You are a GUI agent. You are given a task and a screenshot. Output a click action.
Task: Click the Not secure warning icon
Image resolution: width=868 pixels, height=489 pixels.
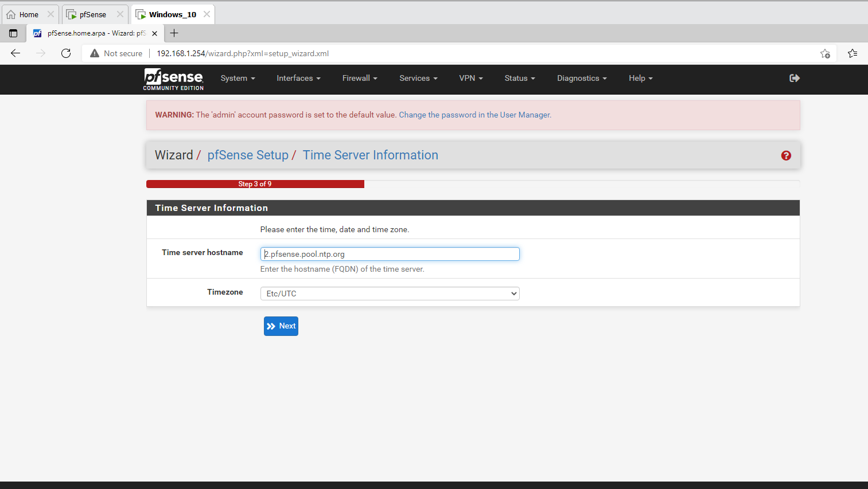[x=95, y=53]
